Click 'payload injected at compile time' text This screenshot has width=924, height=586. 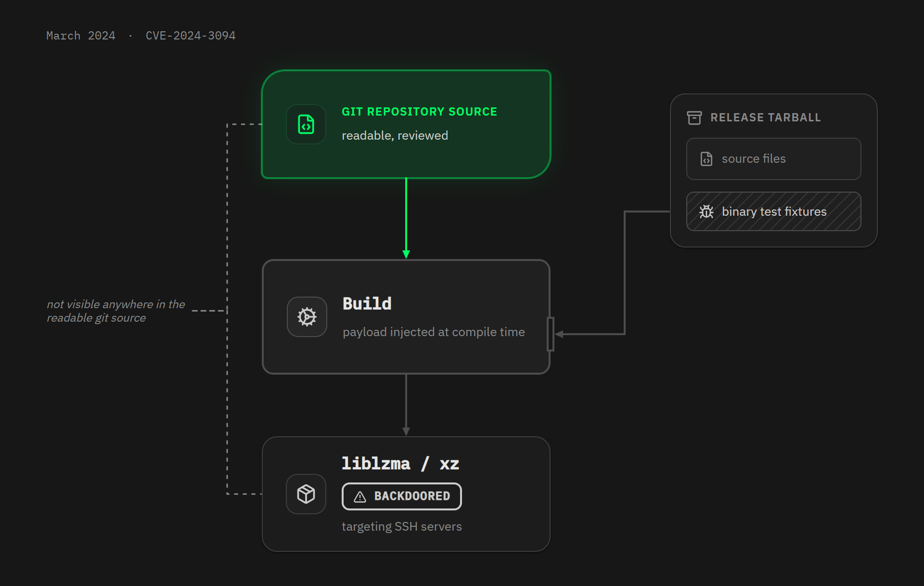[434, 332]
